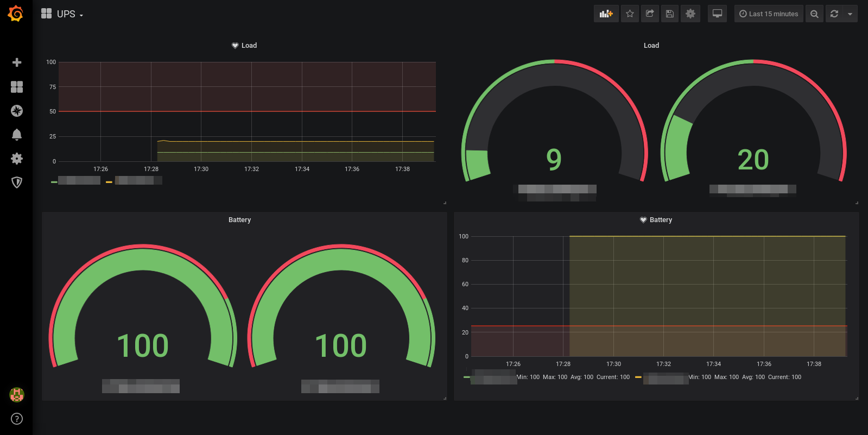Open the UPS dashboard picker dropdown
The width and height of the screenshot is (868, 435).
(70, 14)
